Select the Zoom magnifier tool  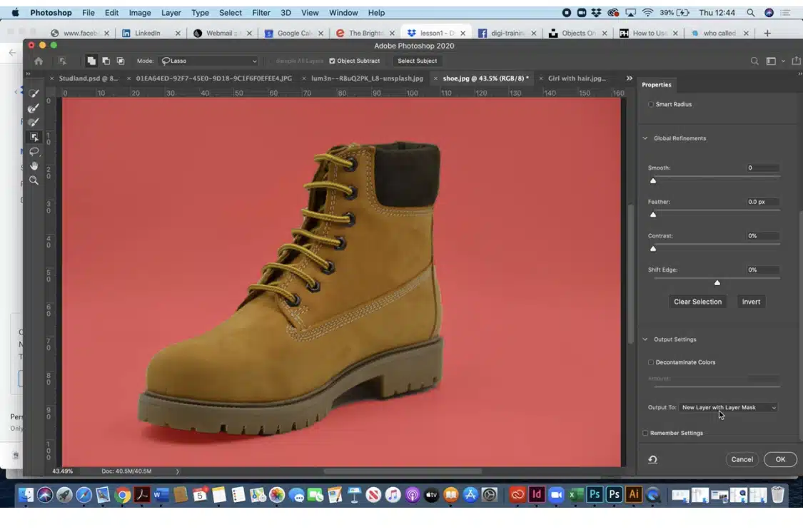tap(34, 180)
